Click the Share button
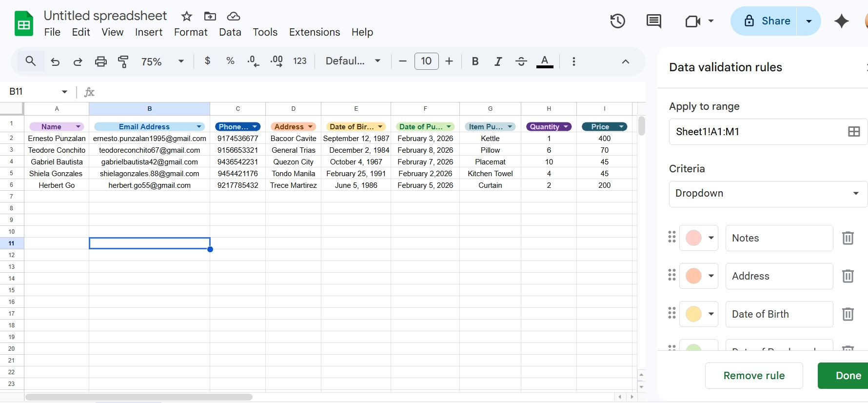This screenshot has height=403, width=868. [764, 21]
